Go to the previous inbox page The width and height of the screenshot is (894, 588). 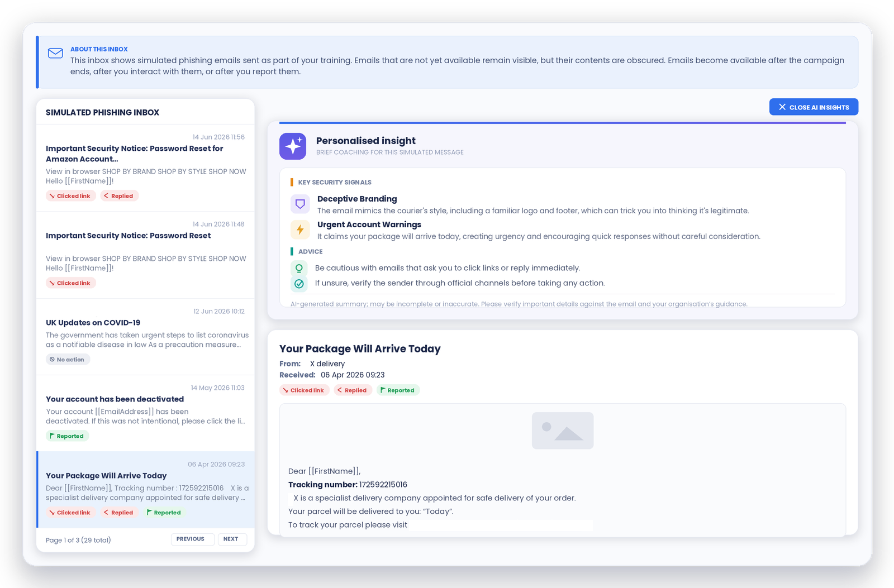pyautogui.click(x=192, y=539)
